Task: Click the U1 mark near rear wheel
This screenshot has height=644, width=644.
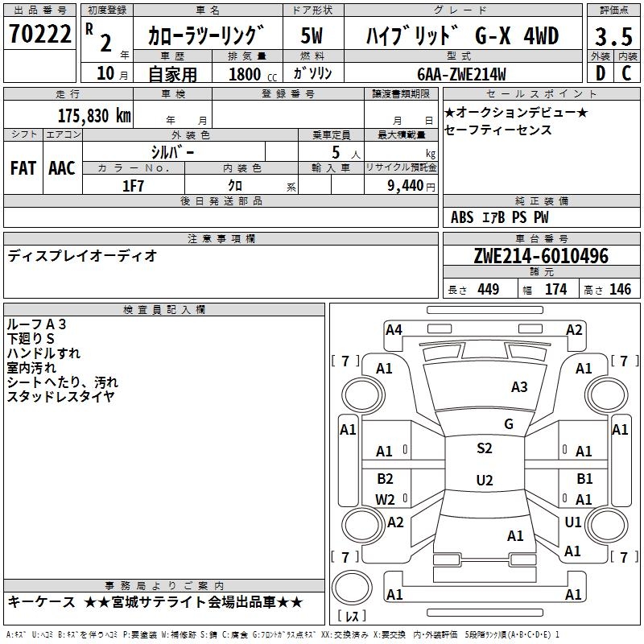Action: pos(573,522)
